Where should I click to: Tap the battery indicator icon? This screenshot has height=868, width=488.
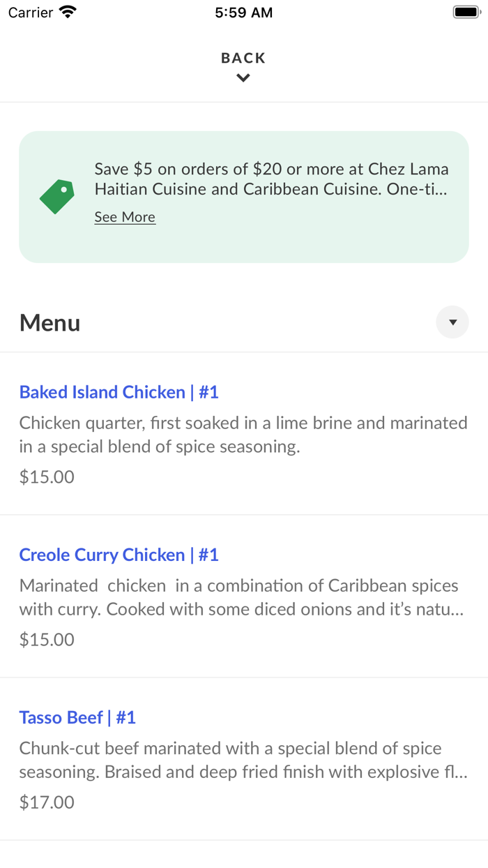464,11
